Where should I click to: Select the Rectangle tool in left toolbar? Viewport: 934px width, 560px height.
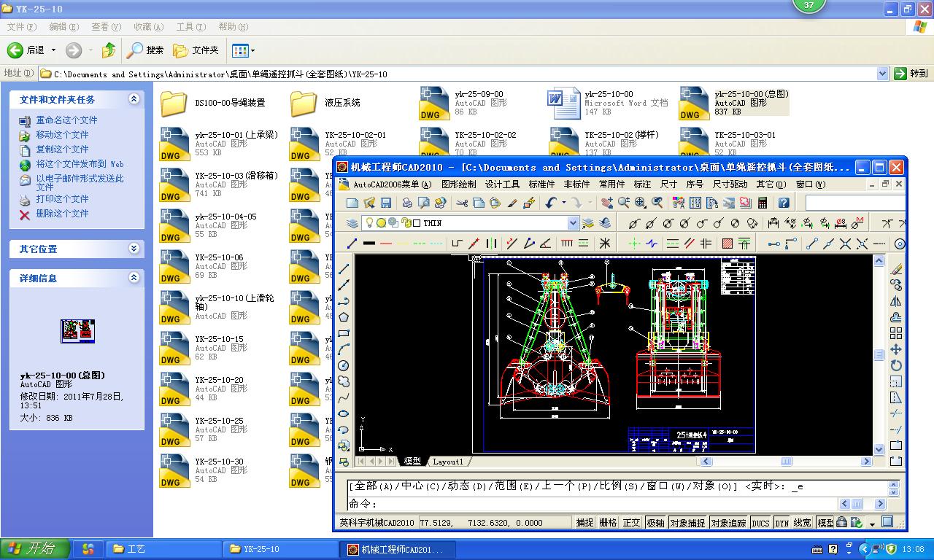pyautogui.click(x=344, y=333)
